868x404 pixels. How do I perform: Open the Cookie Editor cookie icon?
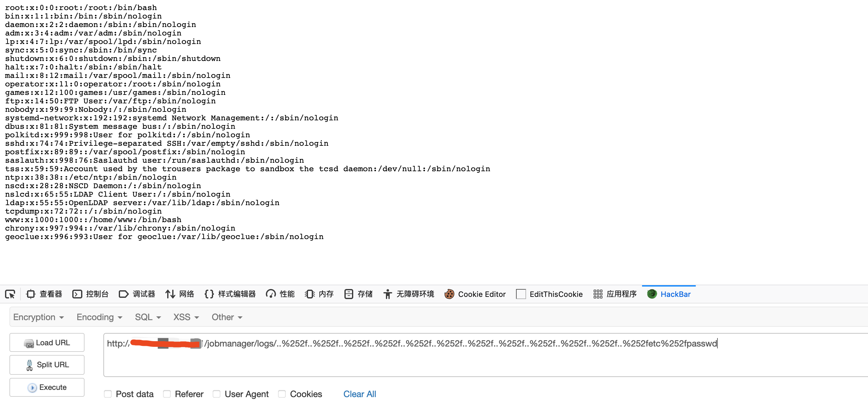(449, 294)
